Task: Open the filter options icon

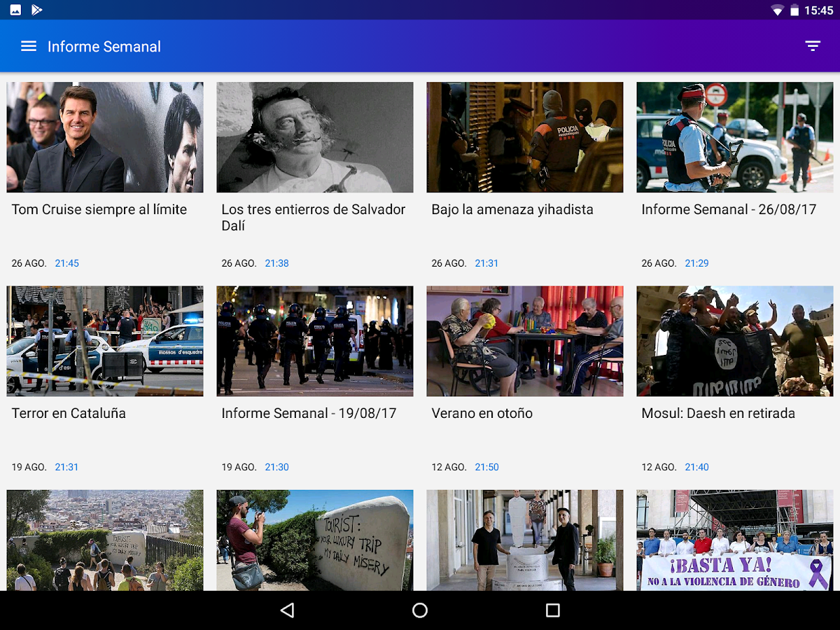Action: (813, 46)
